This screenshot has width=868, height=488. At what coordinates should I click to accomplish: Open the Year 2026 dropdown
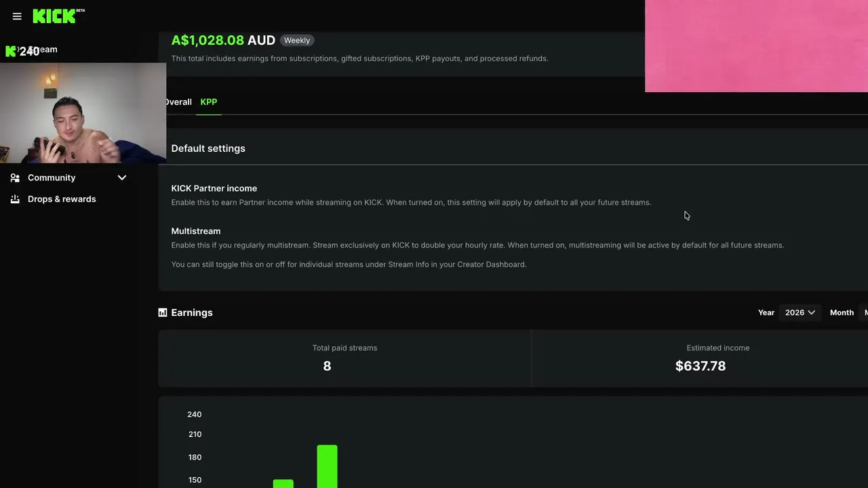[x=800, y=312]
